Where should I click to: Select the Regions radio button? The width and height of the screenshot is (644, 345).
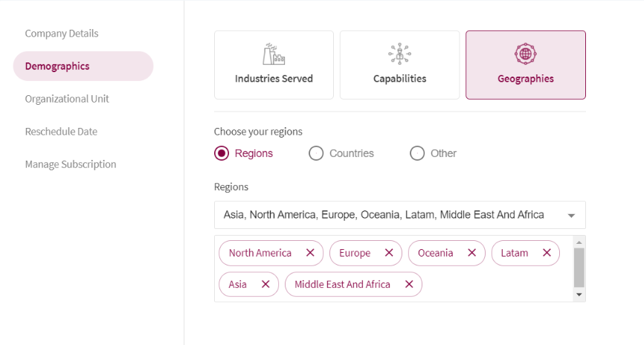click(222, 153)
